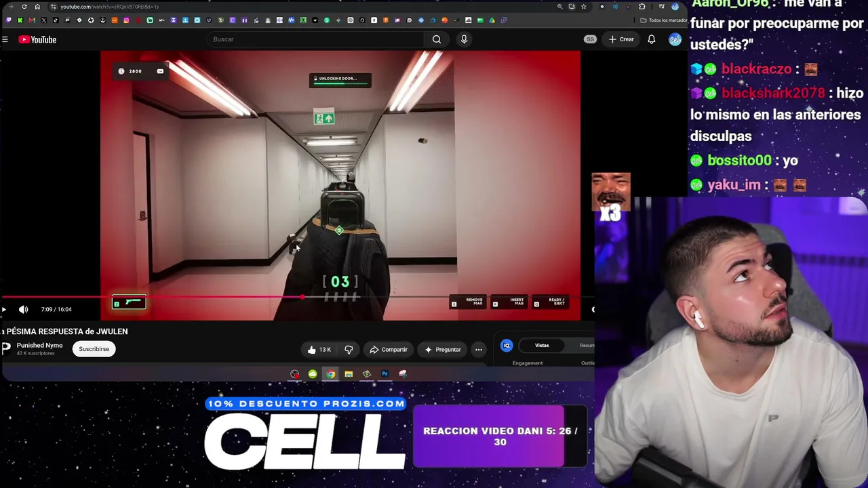Click the Compartir share button

click(389, 350)
